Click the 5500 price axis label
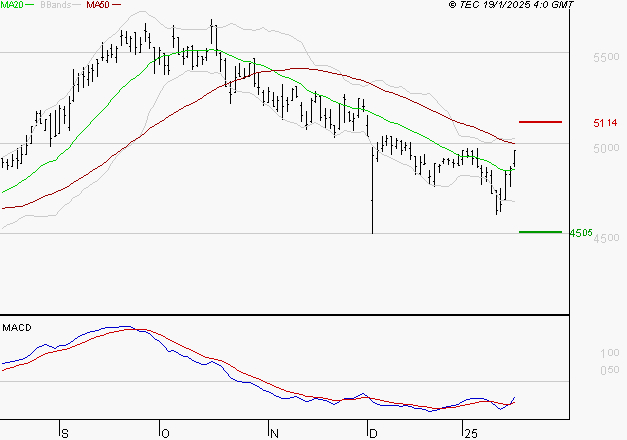The height and width of the screenshot is (440, 627). pos(606,57)
